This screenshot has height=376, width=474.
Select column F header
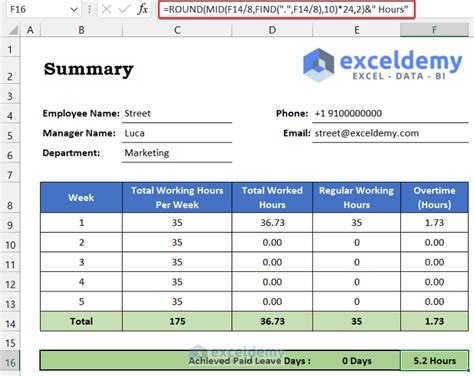pyautogui.click(x=434, y=30)
